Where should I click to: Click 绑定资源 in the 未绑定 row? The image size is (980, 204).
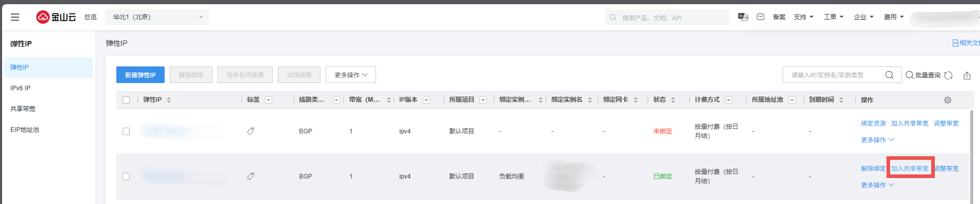pyautogui.click(x=874, y=124)
